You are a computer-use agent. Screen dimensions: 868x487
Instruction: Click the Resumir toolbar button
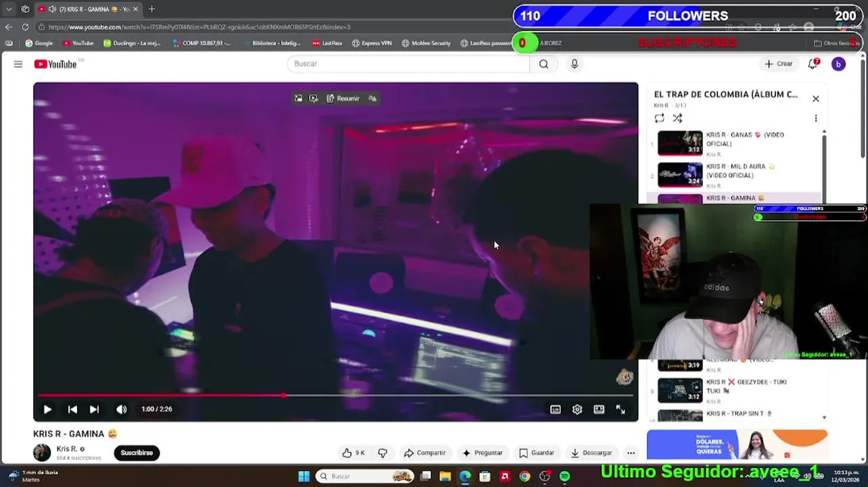[x=343, y=99]
